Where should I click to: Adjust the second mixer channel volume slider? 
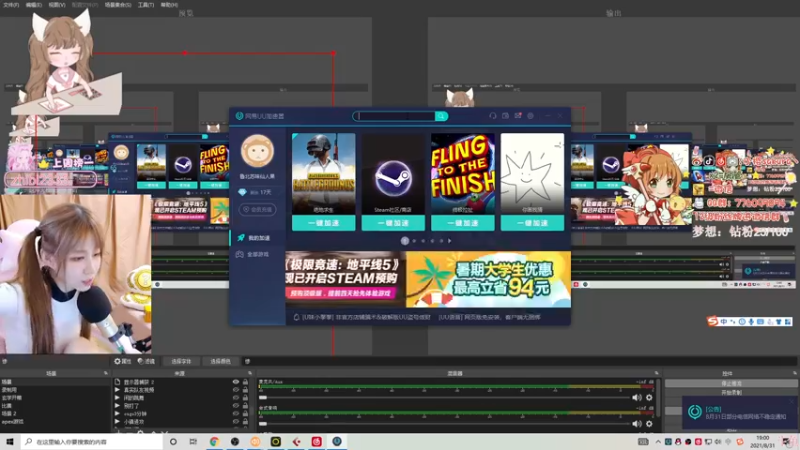(444, 423)
